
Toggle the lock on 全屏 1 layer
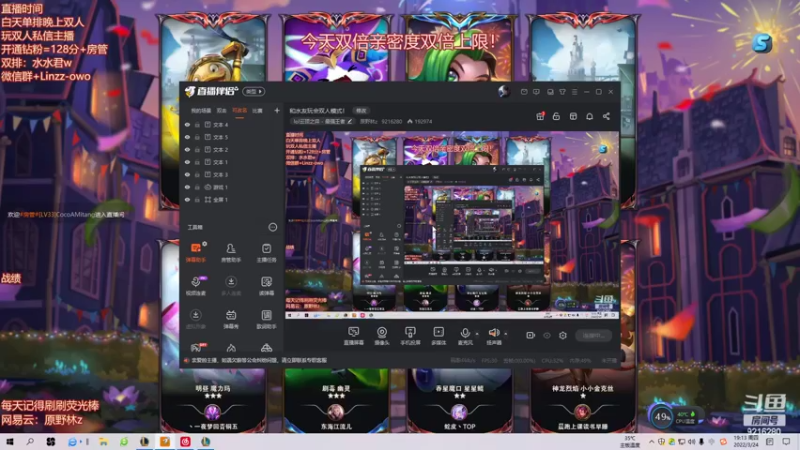point(197,199)
